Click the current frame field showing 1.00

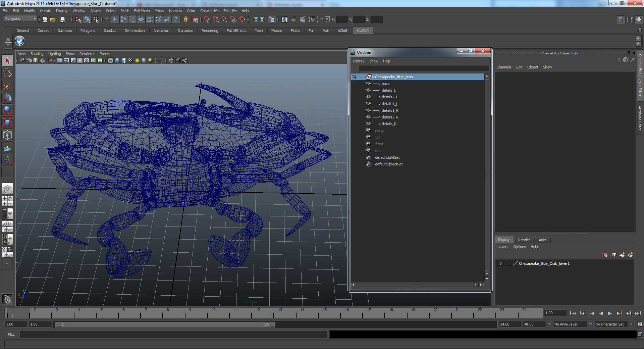tap(555, 313)
